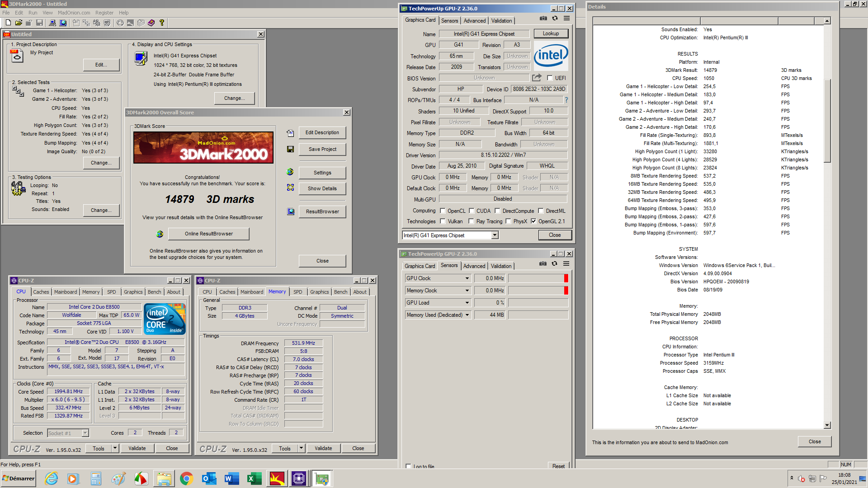The image size is (868, 488).
Task: Click the globe icon beside Online ResultBrowser
Action: (x=160, y=234)
